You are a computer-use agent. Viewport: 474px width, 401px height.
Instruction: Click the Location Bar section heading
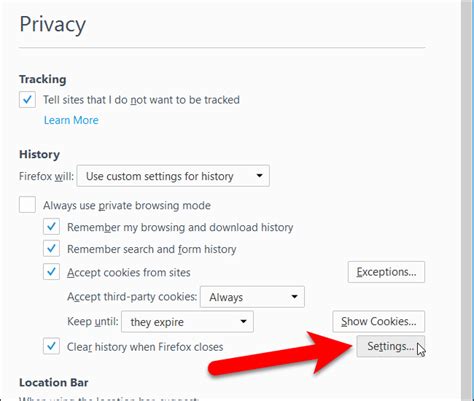coord(54,382)
